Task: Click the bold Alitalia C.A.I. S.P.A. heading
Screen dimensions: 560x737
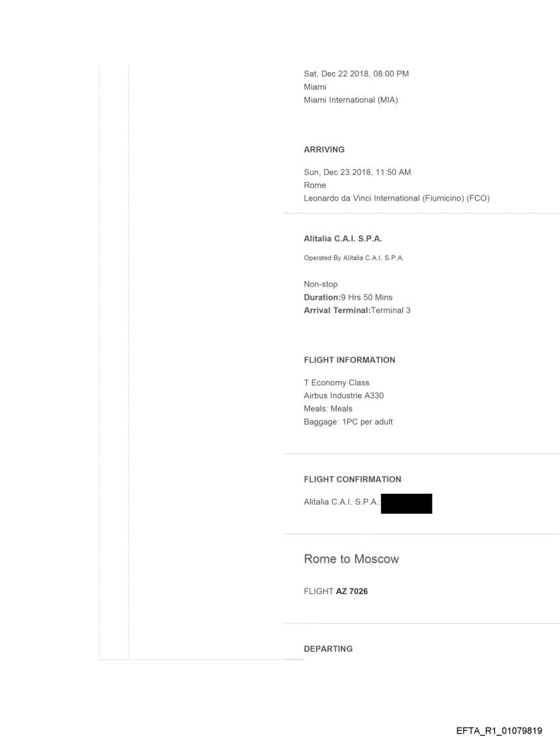Action: 342,239
